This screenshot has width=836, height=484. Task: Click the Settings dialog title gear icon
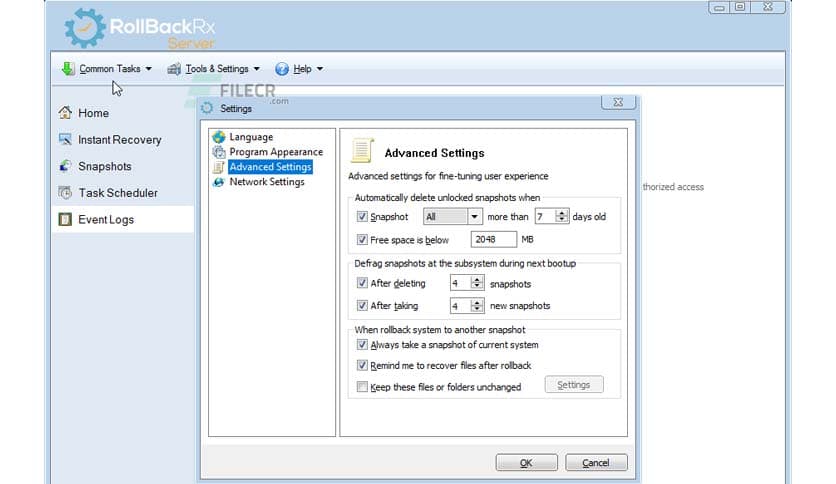coord(207,108)
